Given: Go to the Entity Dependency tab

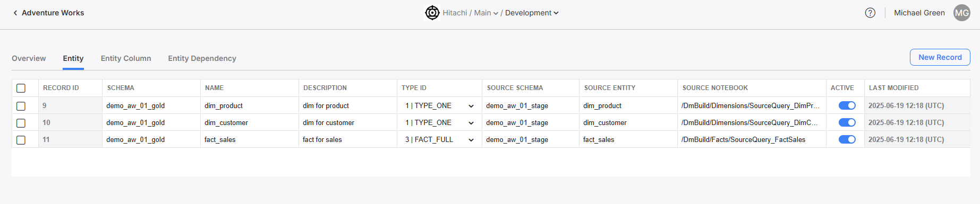Looking at the screenshot, I should click(202, 58).
